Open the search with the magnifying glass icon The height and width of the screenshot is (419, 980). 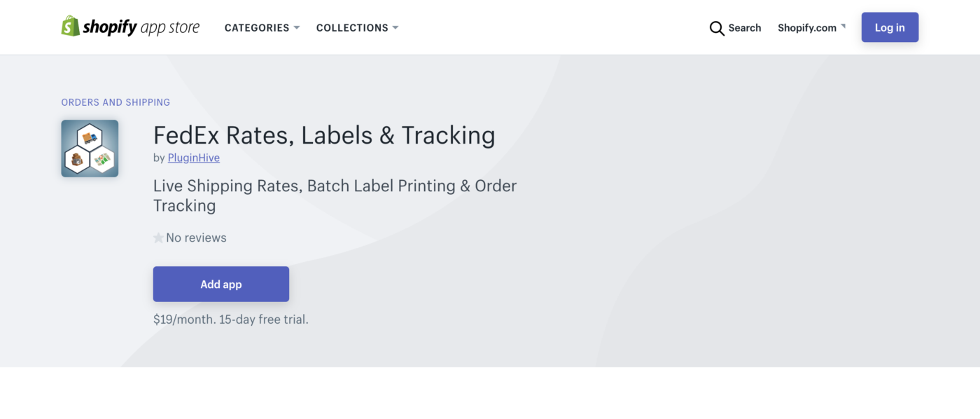[x=717, y=28]
